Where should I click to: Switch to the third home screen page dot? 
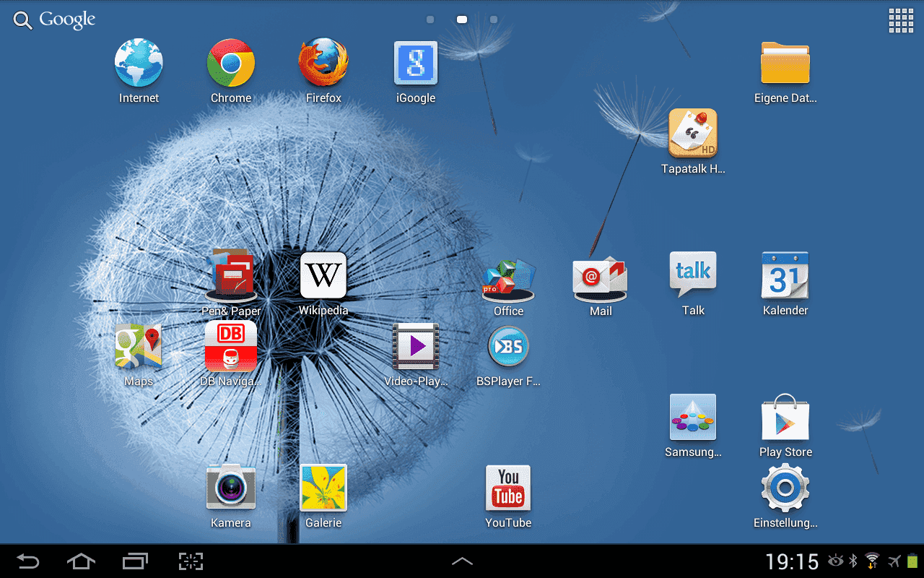(x=494, y=20)
